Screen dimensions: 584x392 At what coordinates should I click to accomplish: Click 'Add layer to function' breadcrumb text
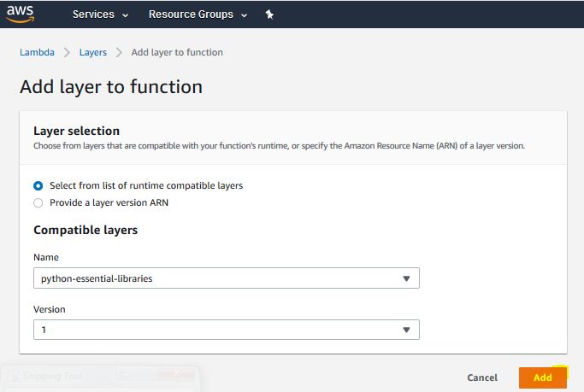point(177,52)
